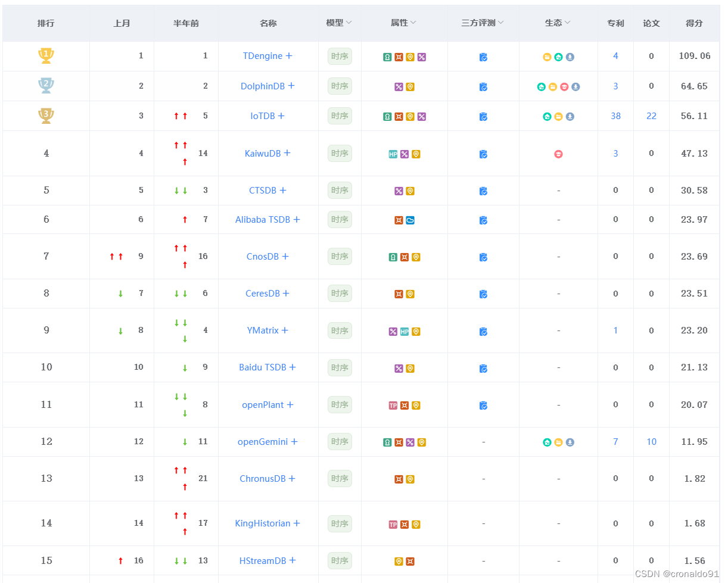Click yellow location pin icon in TDengine row
Screen dimensions: 728x583
pos(410,57)
